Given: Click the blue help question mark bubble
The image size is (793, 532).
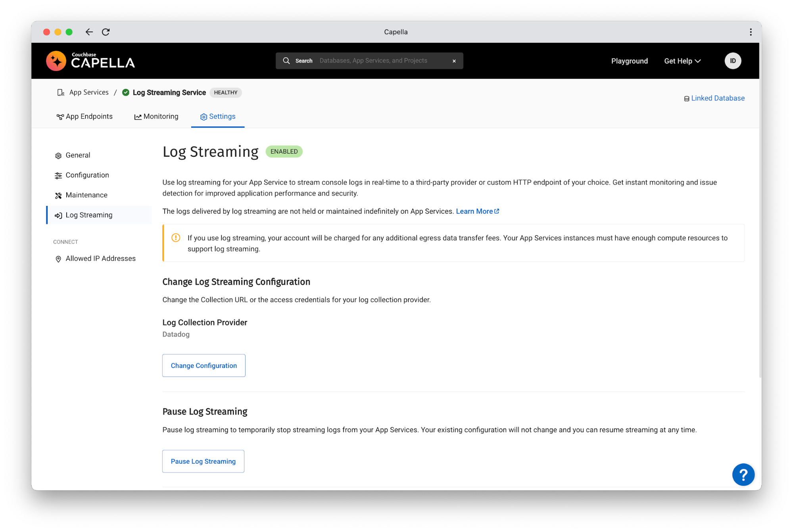Looking at the screenshot, I should (743, 474).
